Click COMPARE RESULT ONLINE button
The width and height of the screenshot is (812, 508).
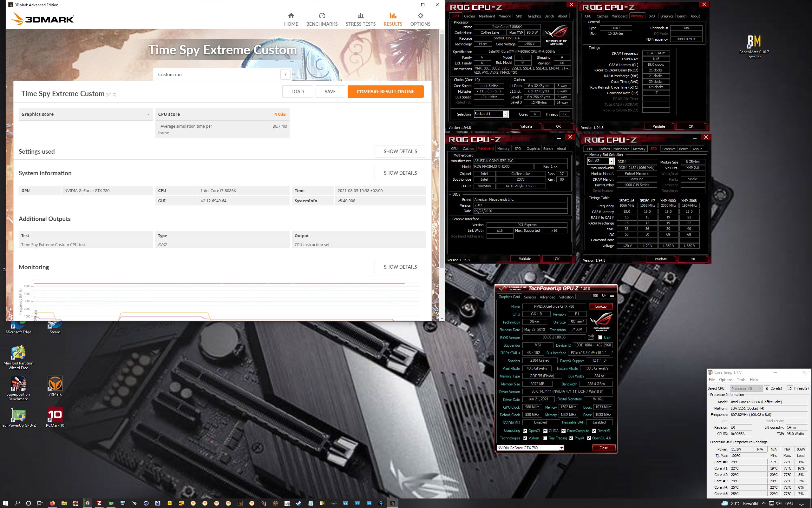point(385,92)
